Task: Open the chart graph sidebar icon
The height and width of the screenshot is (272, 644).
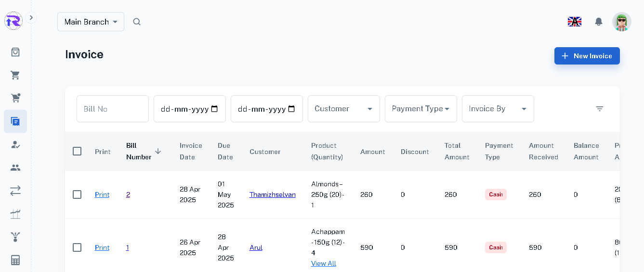Action: [15, 214]
